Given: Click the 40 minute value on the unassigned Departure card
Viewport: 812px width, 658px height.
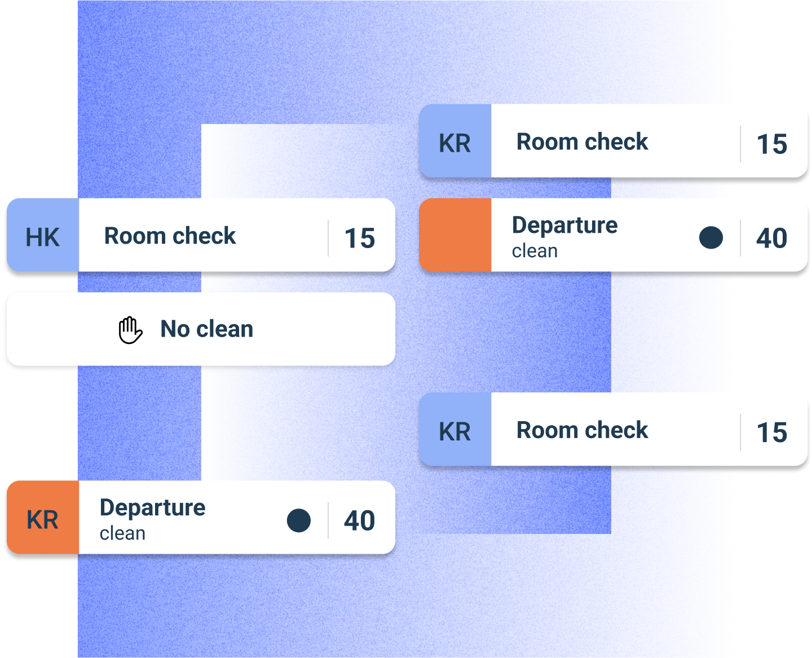Looking at the screenshot, I should click(x=771, y=238).
